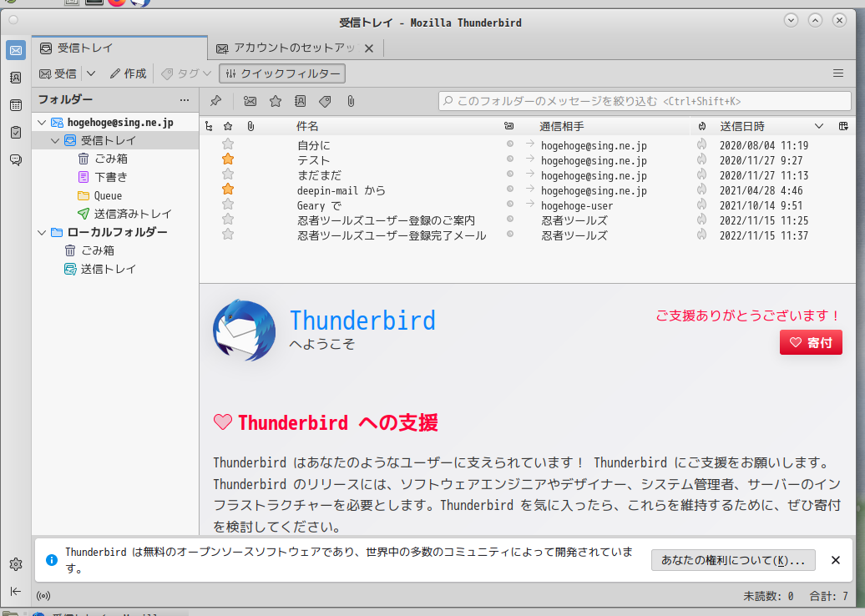Toggle the unread messages filter
Screen dimensions: 865x616
(250, 101)
